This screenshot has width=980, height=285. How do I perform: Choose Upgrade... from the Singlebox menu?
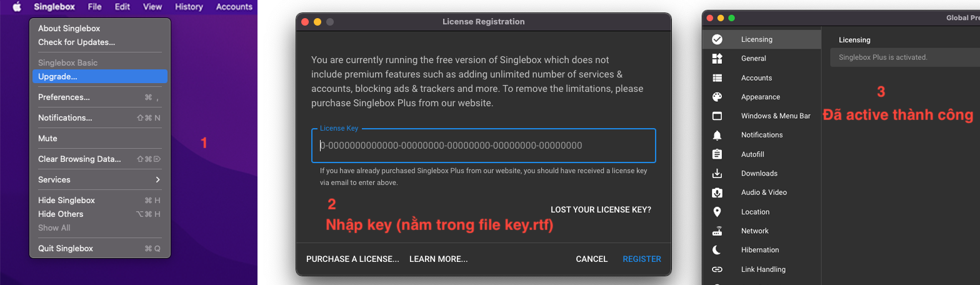(x=99, y=76)
